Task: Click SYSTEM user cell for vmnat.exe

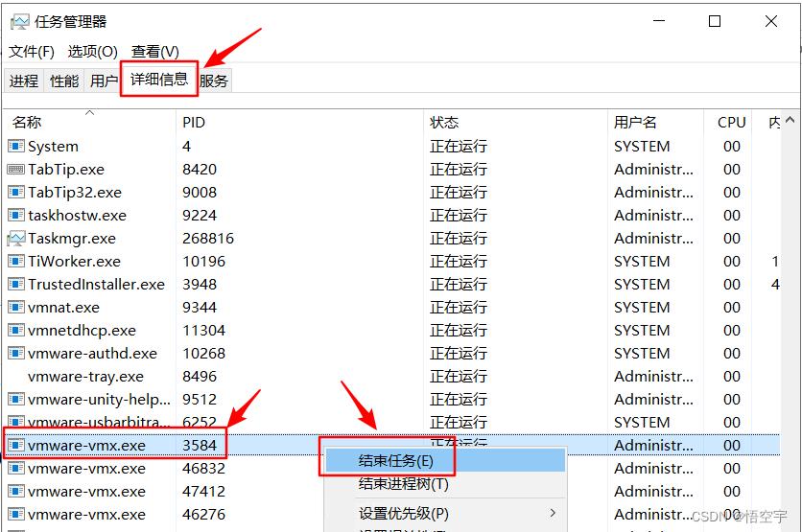Action: pos(642,307)
